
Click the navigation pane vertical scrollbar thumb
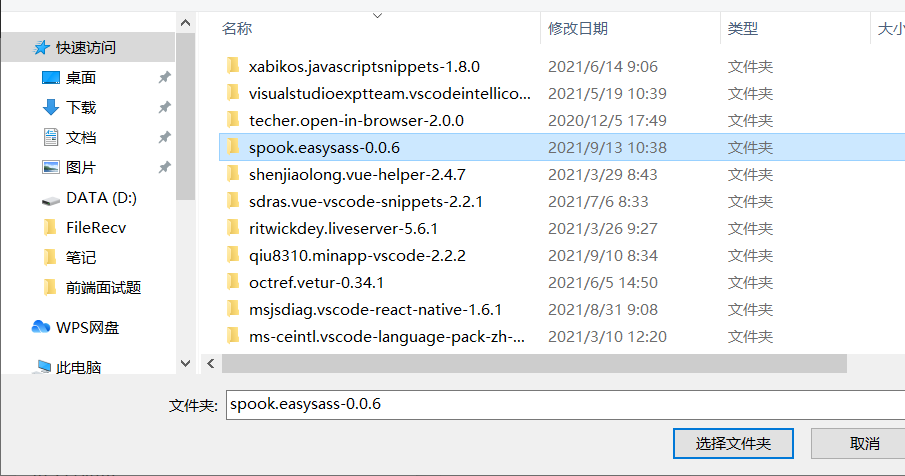pos(185,117)
